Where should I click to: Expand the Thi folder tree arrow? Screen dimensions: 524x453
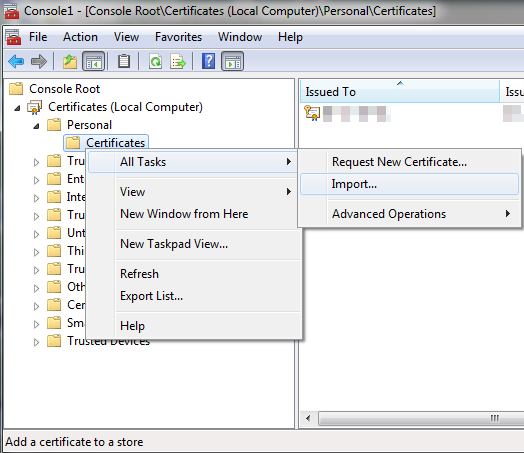[x=36, y=253]
